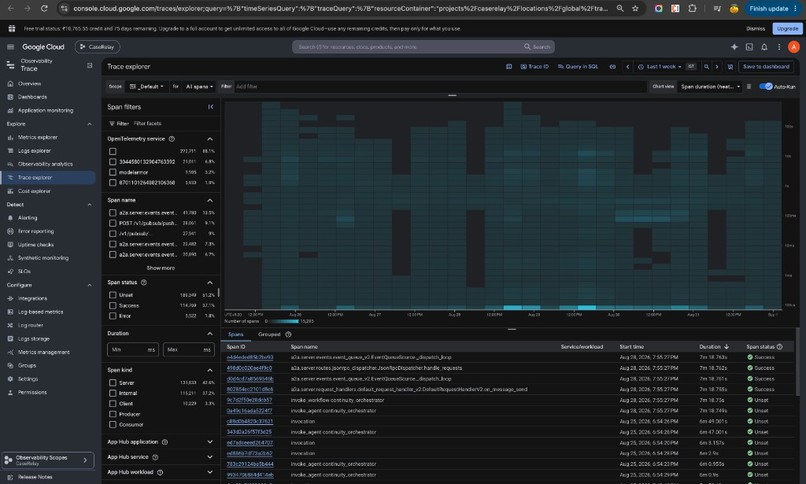Collapse the Span name facet section
The height and width of the screenshot is (484, 806).
[210, 200]
